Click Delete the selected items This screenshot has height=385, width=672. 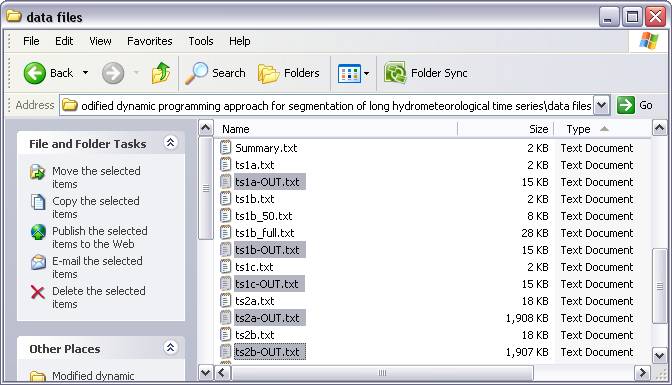(x=99, y=298)
